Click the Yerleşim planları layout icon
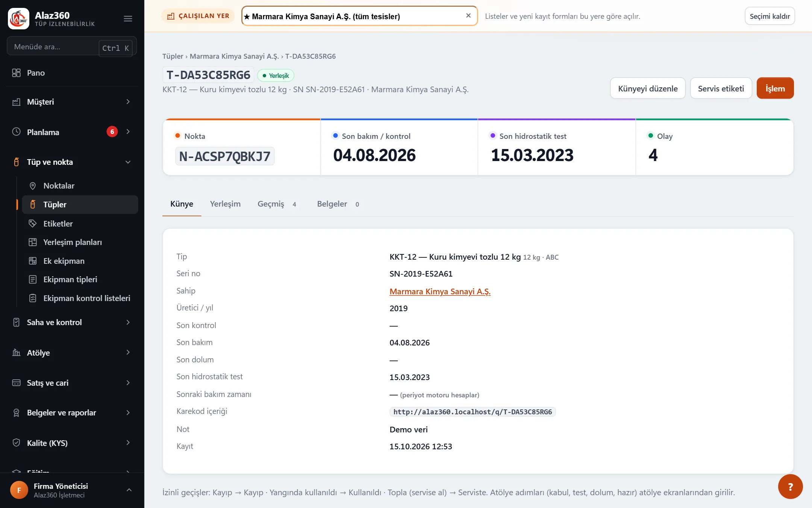The image size is (812, 508). pos(33,242)
